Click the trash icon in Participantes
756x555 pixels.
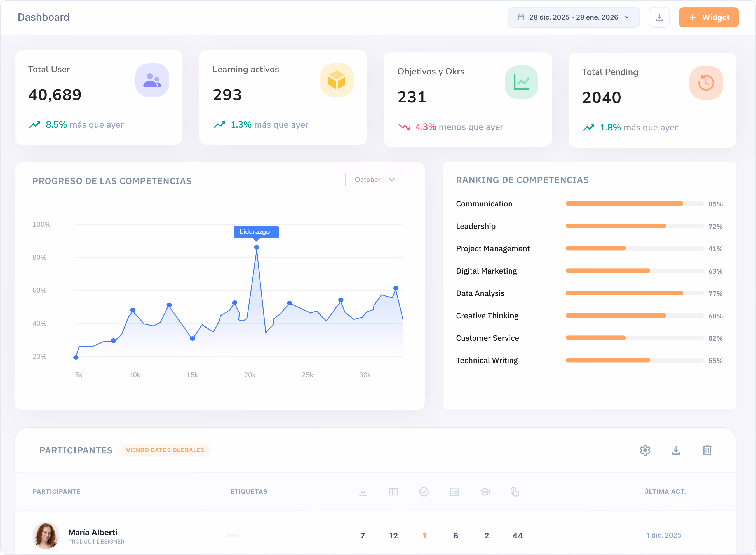[x=707, y=450]
